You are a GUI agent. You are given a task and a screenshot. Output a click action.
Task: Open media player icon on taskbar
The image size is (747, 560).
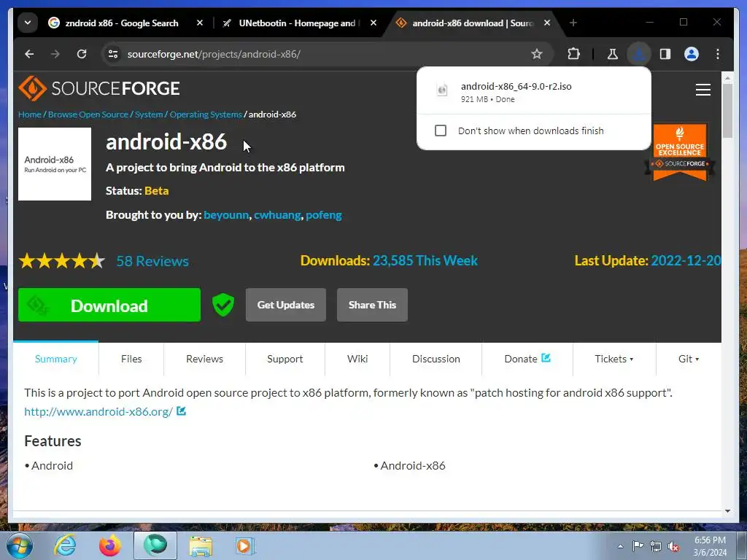pos(245,545)
